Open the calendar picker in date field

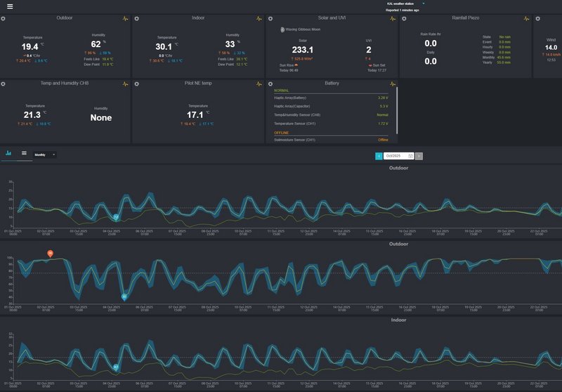tap(410, 156)
